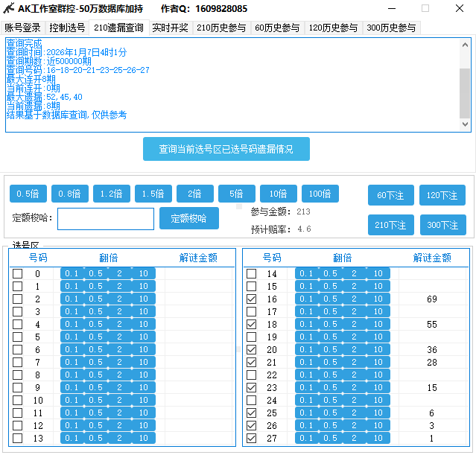
Task: Focus the 定额校验 input field
Action: (x=105, y=219)
